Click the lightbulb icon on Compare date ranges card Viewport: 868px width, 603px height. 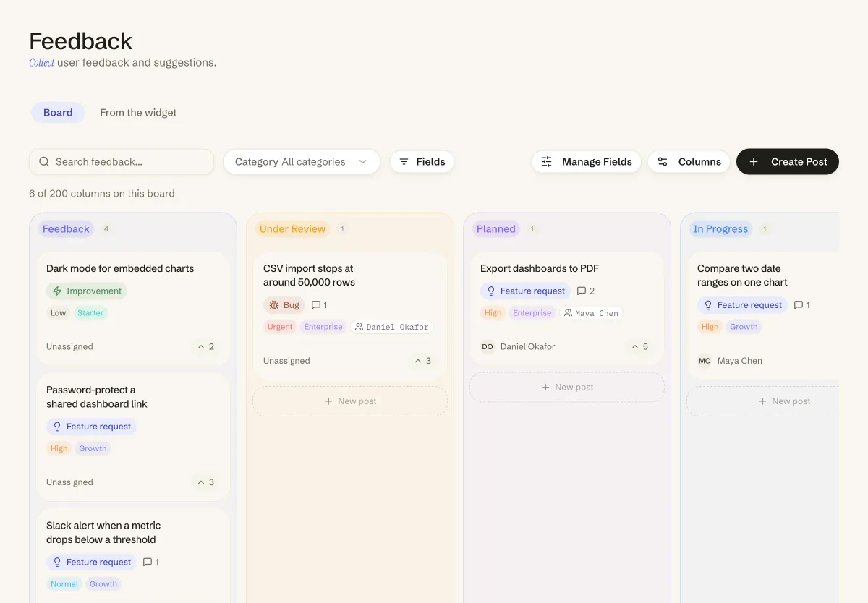click(708, 305)
